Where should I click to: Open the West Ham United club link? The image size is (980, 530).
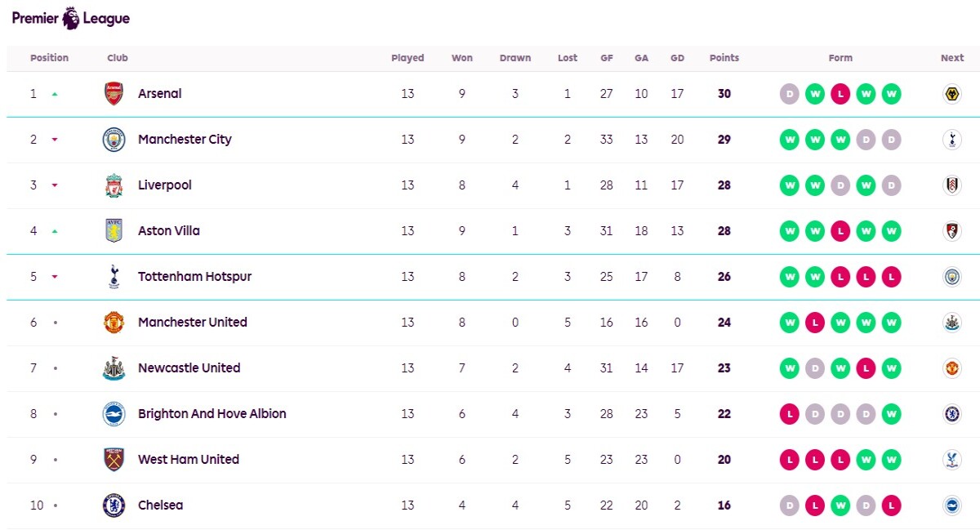pos(189,460)
